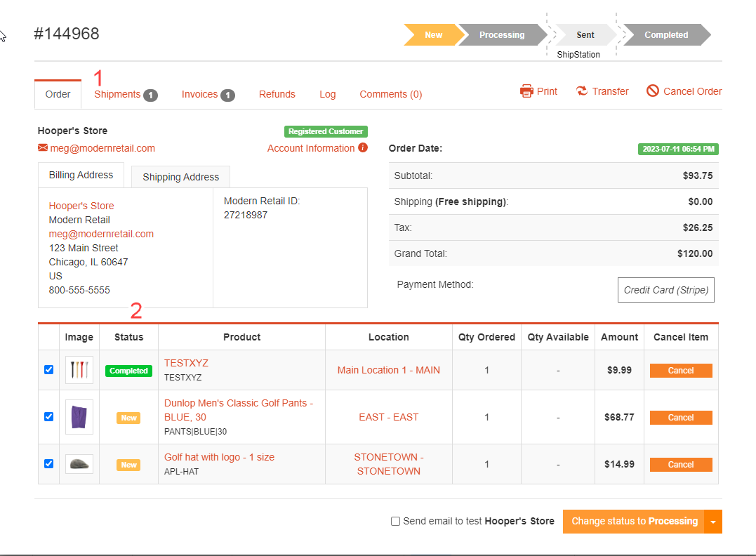Uncheck the Dunlop Golf Pants row checkbox
Screen dimensions: 756x556
click(x=48, y=416)
